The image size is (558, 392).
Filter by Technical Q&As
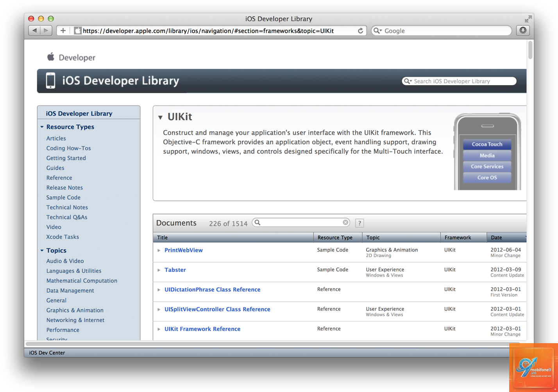[x=66, y=217]
